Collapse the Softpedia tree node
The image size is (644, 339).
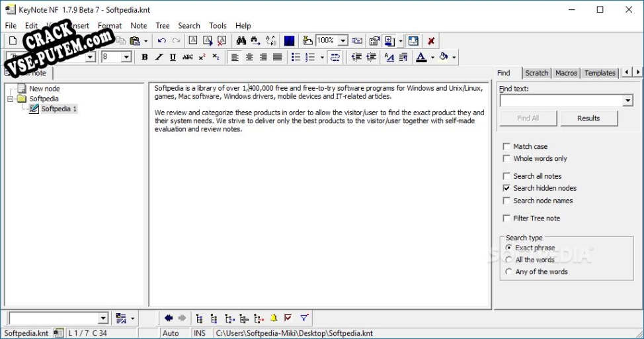pyautogui.click(x=11, y=99)
